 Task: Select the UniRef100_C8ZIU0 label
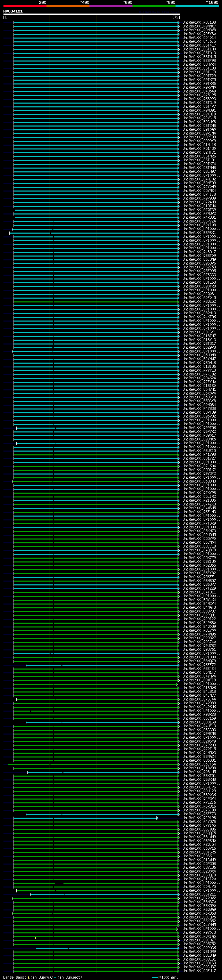[x=199, y=561]
